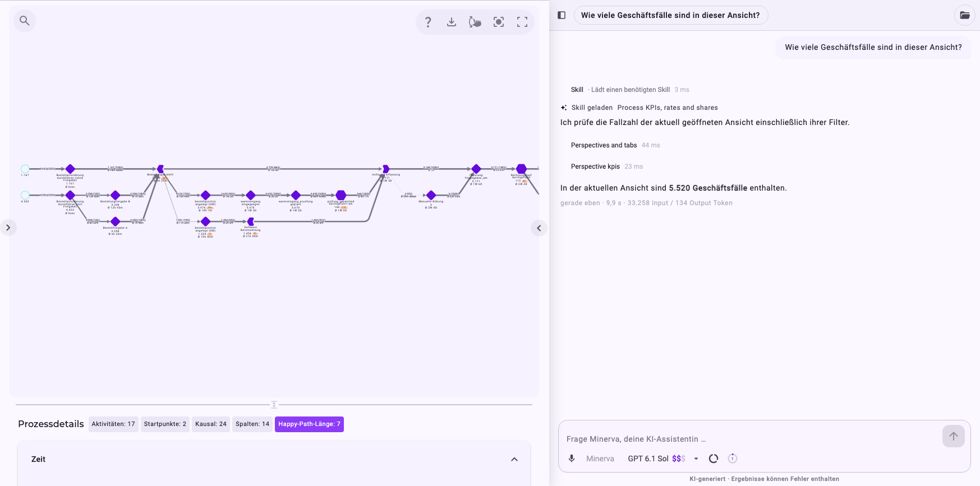Expand the Perspective kpis step

point(607,166)
